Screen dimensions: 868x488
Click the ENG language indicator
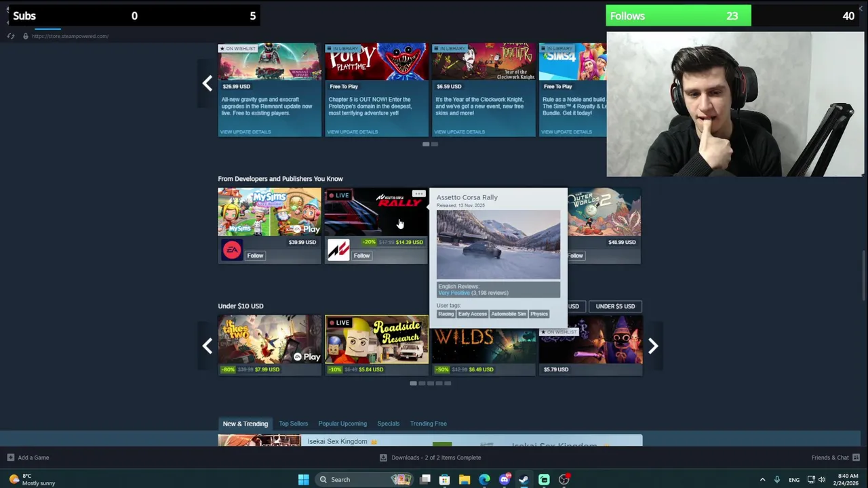(x=794, y=480)
